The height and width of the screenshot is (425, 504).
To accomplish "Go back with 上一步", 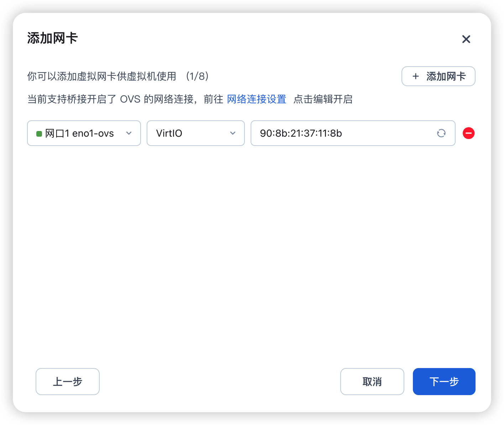I will [x=68, y=382].
